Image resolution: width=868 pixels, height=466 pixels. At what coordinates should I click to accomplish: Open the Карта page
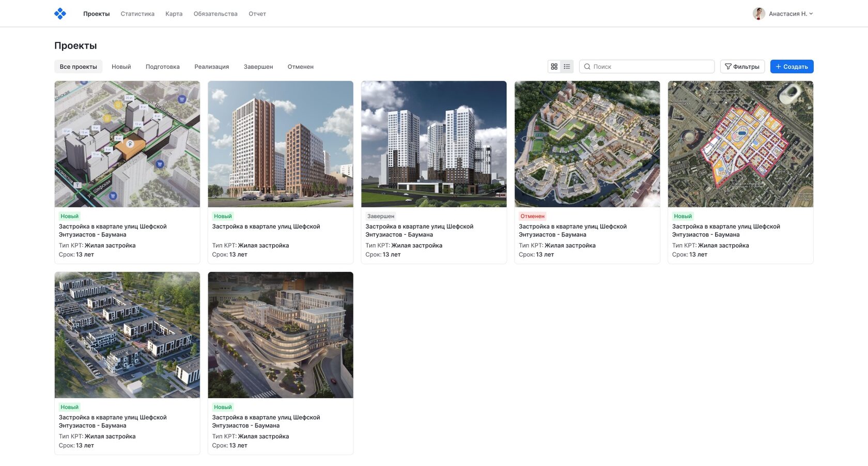pos(174,14)
